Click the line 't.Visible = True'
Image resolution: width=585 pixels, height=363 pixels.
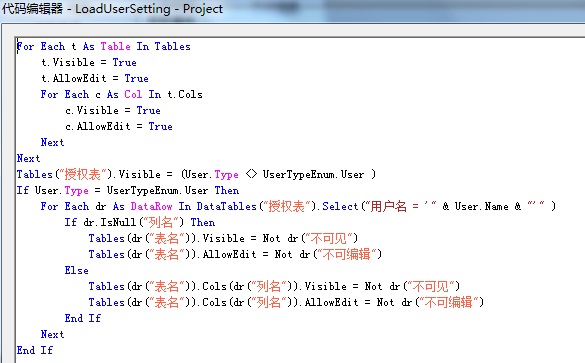pyautogui.click(x=89, y=63)
